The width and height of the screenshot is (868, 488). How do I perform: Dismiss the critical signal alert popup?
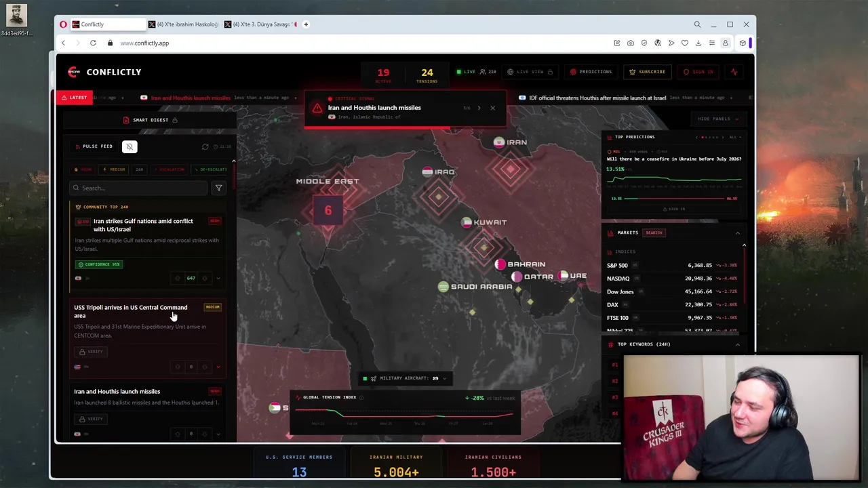(x=492, y=108)
